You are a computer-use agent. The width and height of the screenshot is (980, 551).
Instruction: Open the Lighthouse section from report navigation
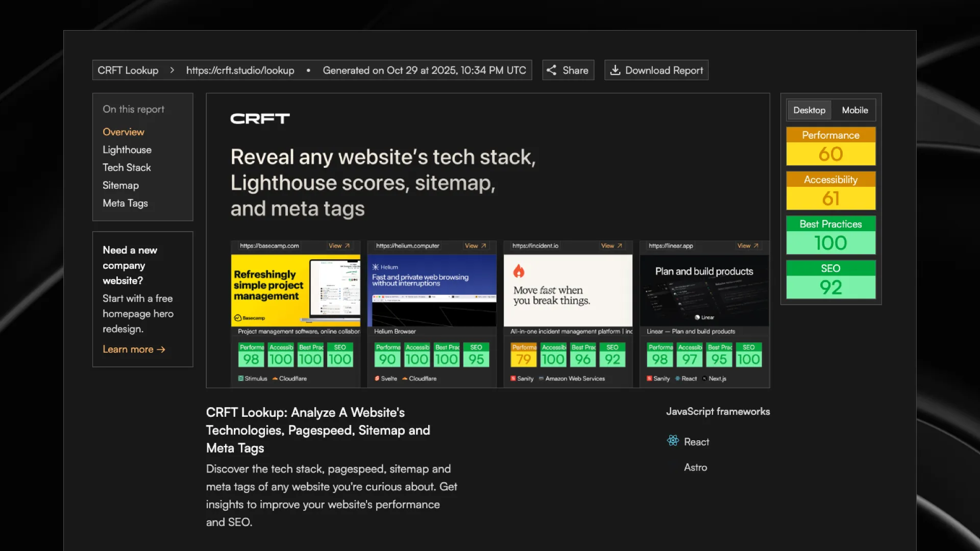click(127, 149)
